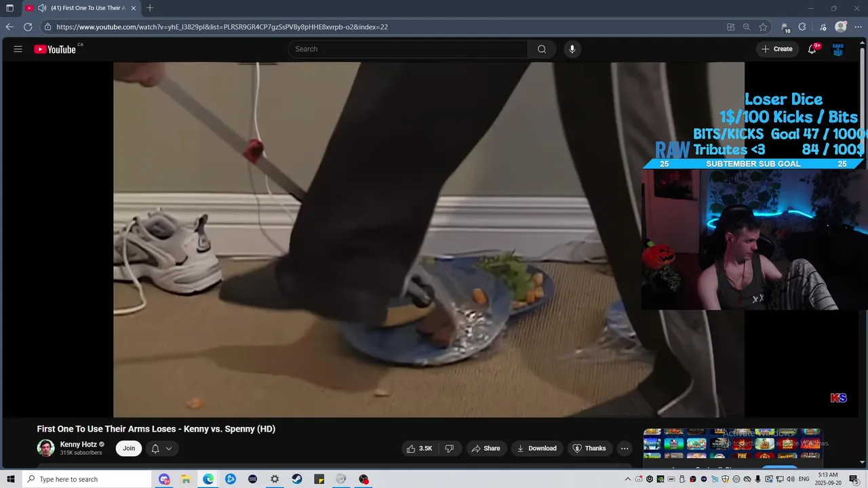Start voice search with the microphone
The height and width of the screenshot is (488, 868).
pos(572,49)
